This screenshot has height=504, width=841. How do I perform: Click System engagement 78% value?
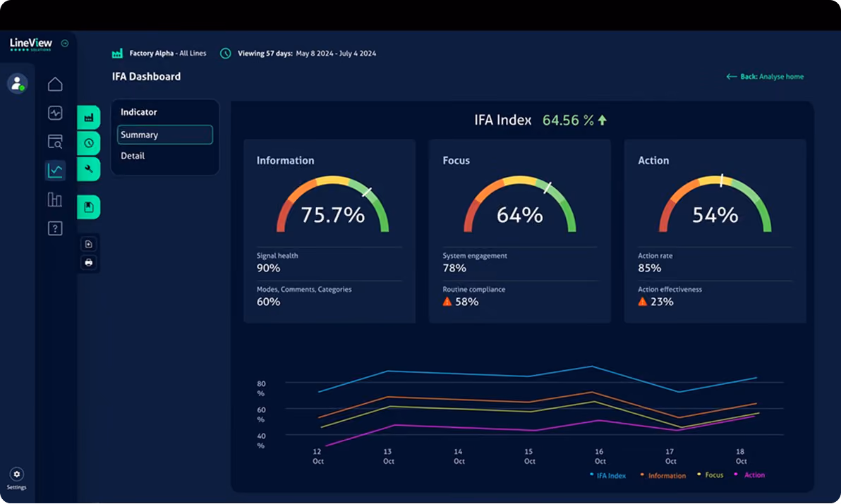(x=454, y=268)
